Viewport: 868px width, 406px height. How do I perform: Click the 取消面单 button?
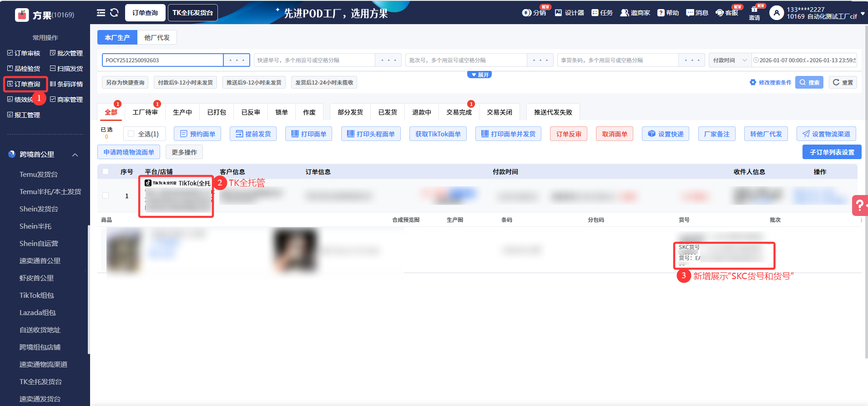tap(615, 134)
